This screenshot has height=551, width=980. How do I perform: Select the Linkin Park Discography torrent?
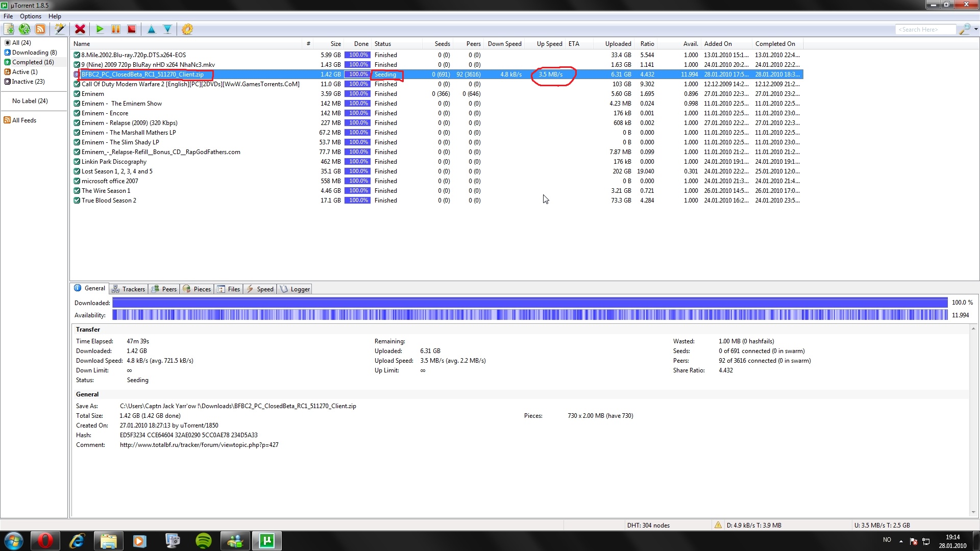click(437, 162)
